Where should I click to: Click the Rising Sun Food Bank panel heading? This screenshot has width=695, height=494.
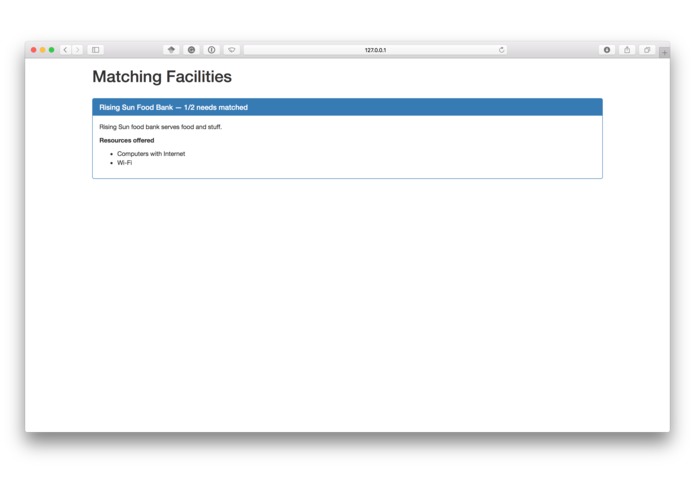(x=347, y=107)
